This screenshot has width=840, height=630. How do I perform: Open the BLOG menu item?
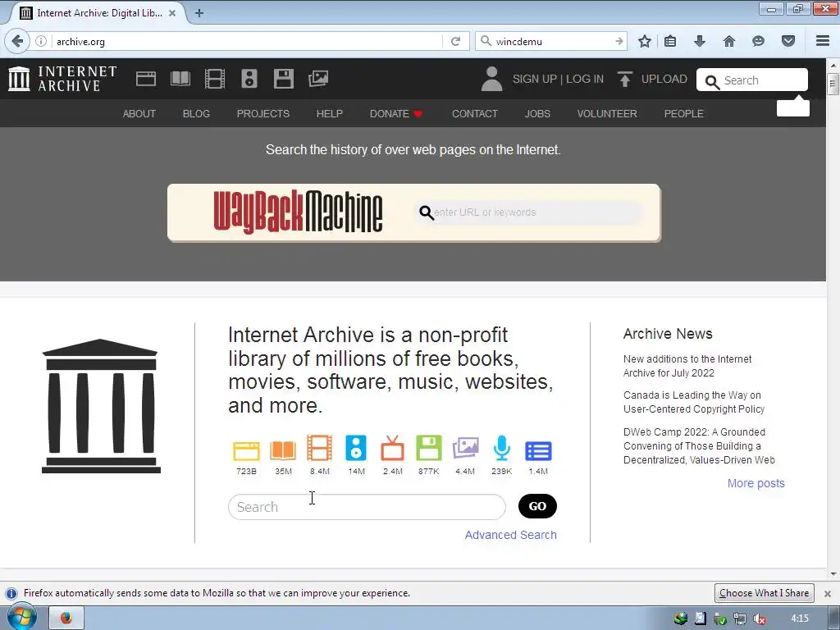pyautogui.click(x=196, y=113)
